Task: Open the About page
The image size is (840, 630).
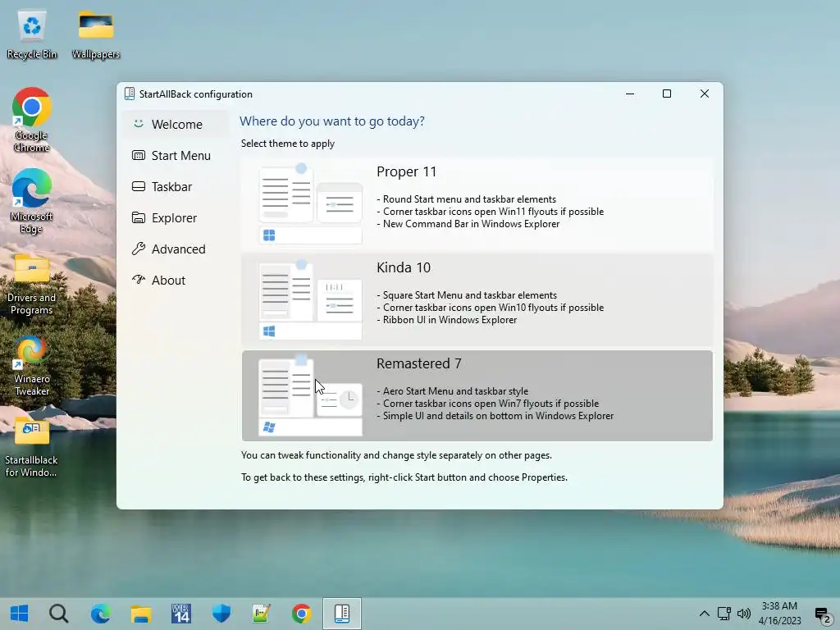Action: tap(176, 281)
